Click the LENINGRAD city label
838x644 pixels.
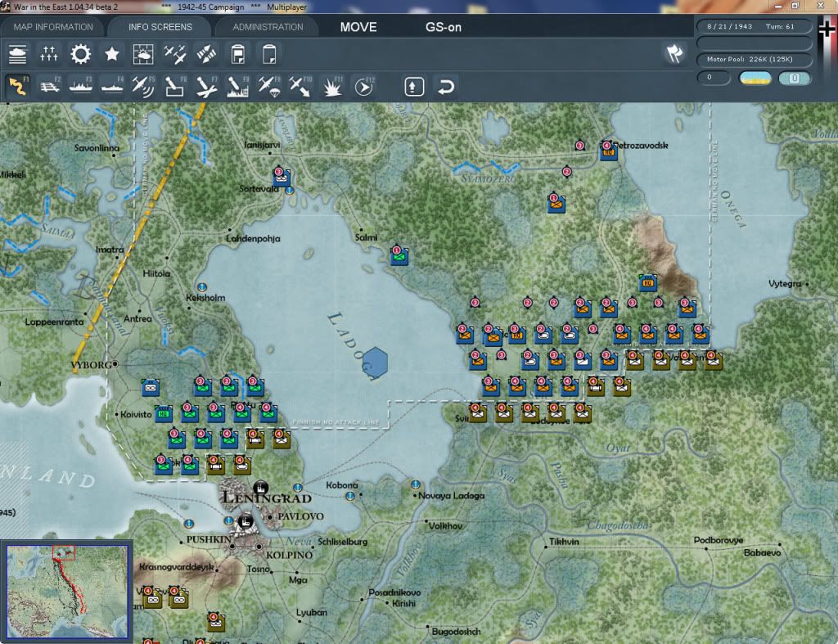pyautogui.click(x=267, y=498)
